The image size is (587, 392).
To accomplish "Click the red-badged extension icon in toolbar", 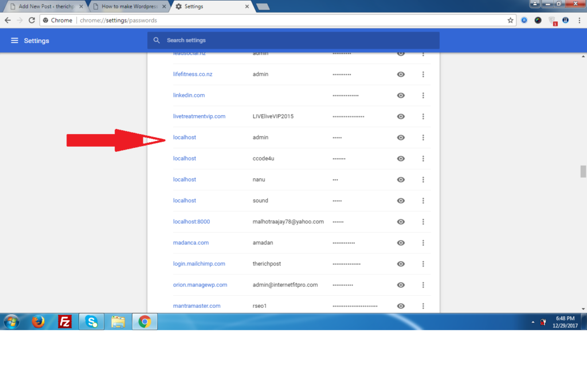I will pyautogui.click(x=552, y=21).
